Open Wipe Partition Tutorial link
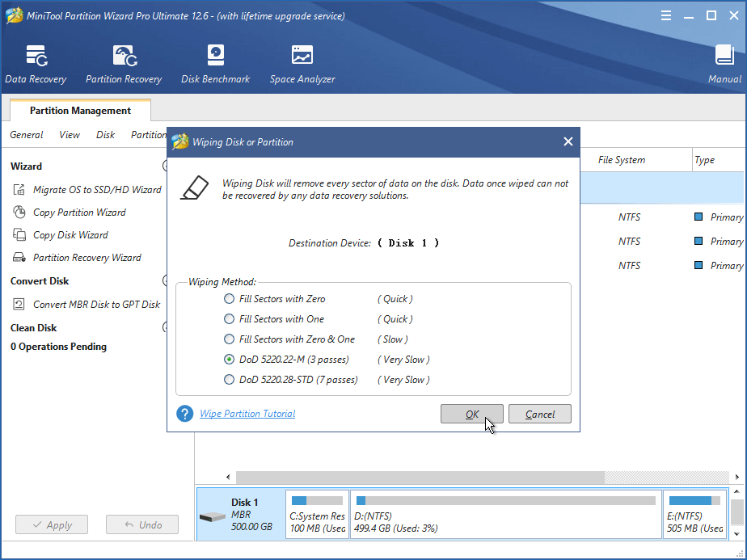Viewport: 747px width, 560px height. click(247, 414)
